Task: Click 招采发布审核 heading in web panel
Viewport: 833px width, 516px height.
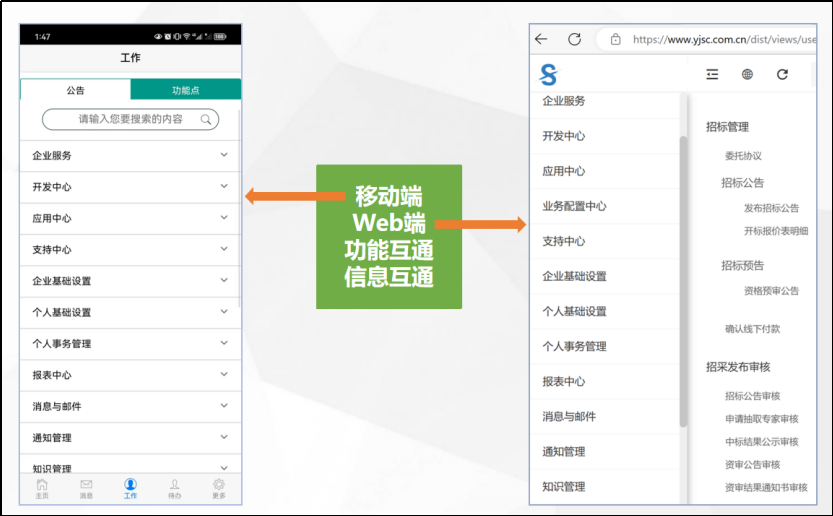Action: (738, 367)
